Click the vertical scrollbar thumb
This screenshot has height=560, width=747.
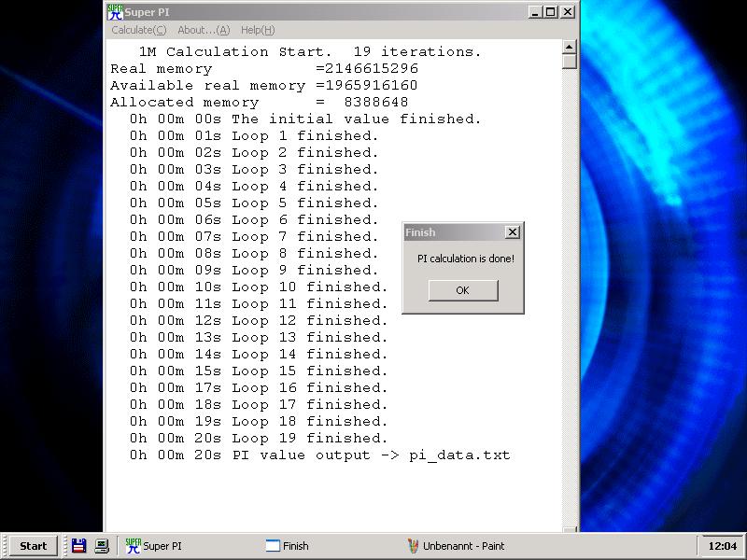pyautogui.click(x=570, y=62)
